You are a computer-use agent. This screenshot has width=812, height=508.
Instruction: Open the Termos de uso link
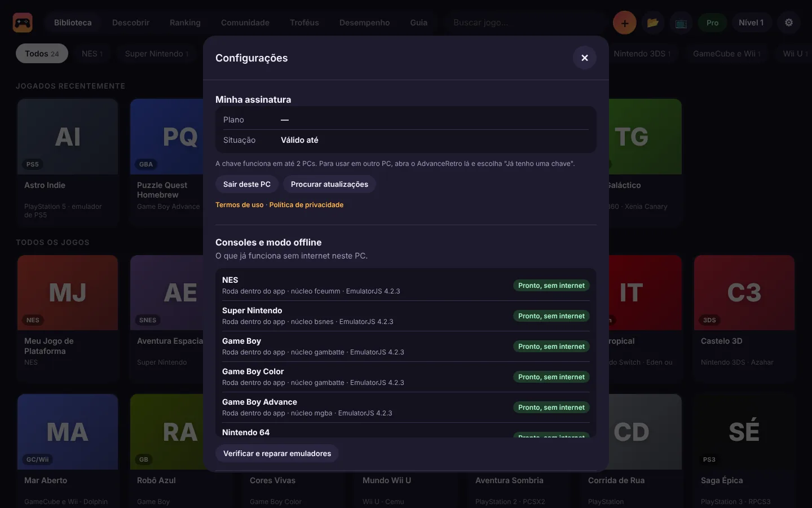tap(240, 205)
